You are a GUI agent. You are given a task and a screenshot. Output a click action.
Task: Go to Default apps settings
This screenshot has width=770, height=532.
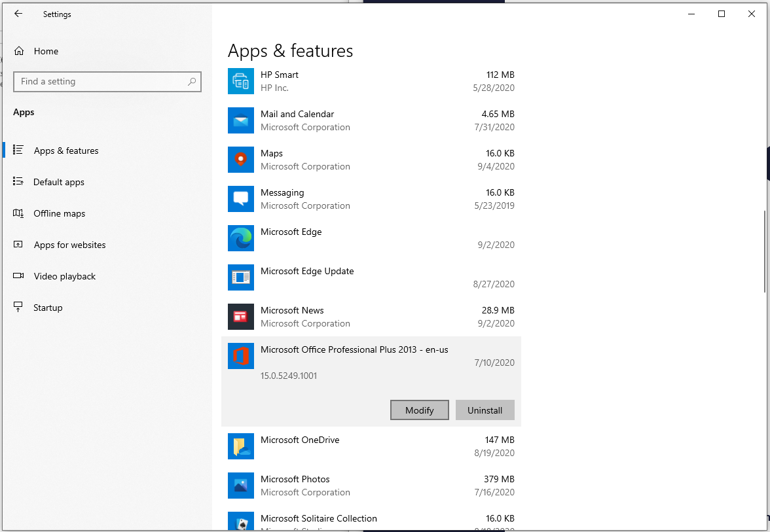(x=59, y=182)
